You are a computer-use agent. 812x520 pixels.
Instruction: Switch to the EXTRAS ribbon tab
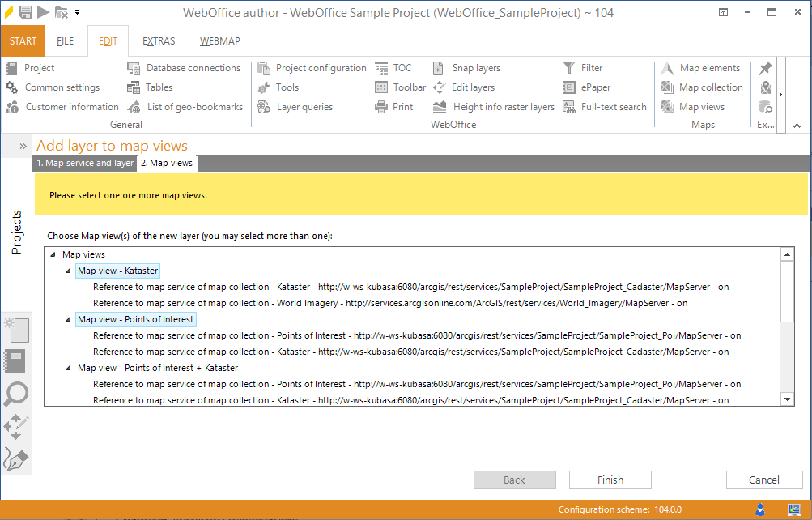[x=159, y=41]
